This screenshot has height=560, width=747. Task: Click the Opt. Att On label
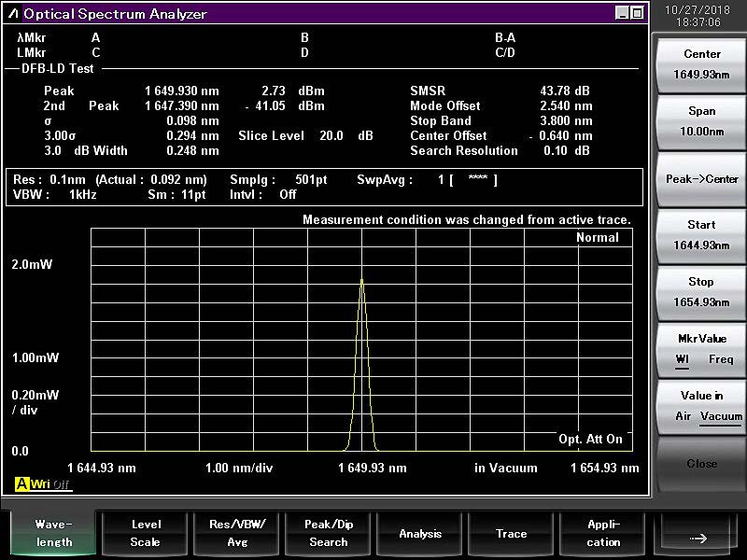pos(590,439)
